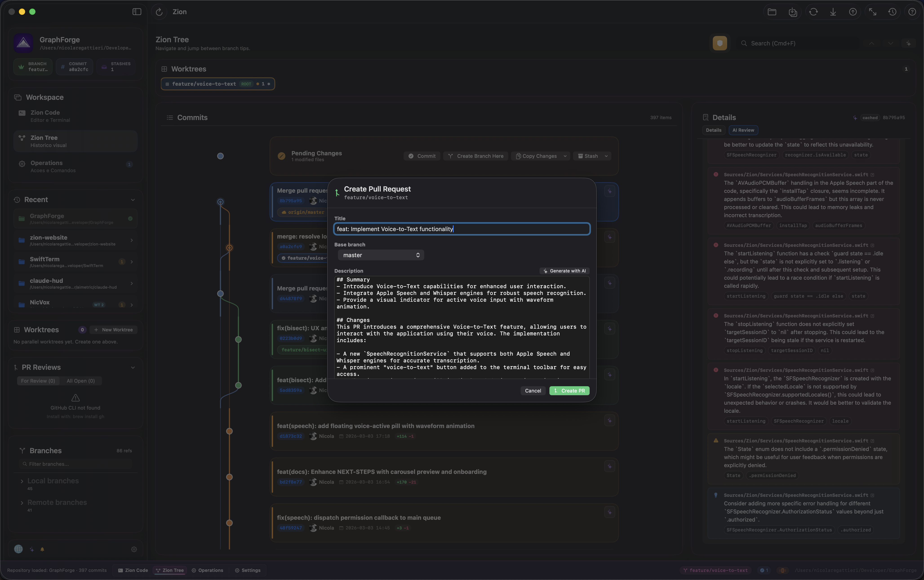Open history via the clock icon
This screenshot has height=580, width=924.
click(x=892, y=12)
